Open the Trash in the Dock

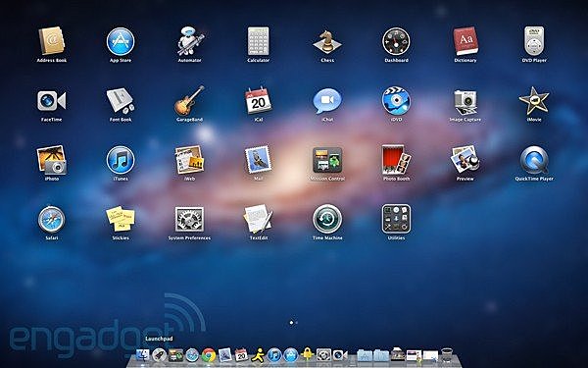[447, 355]
